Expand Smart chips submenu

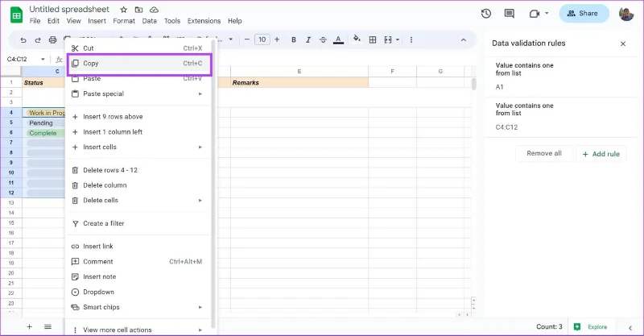tap(138, 307)
